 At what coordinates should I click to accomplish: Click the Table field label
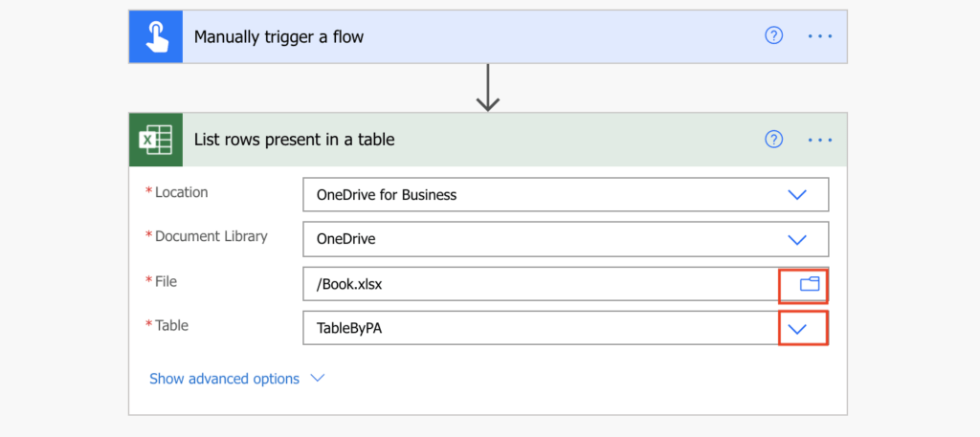[x=171, y=325]
